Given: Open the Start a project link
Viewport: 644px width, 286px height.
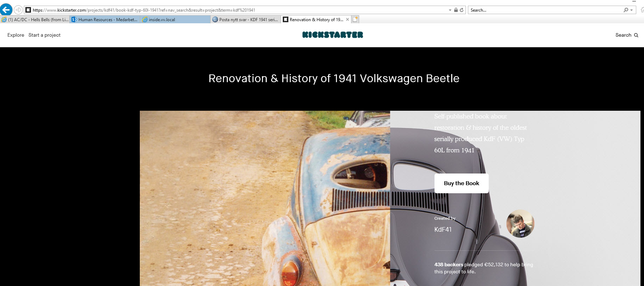Looking at the screenshot, I should [44, 35].
